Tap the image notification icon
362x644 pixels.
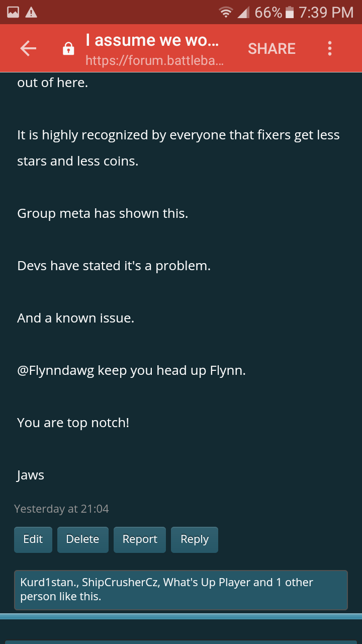(x=13, y=12)
